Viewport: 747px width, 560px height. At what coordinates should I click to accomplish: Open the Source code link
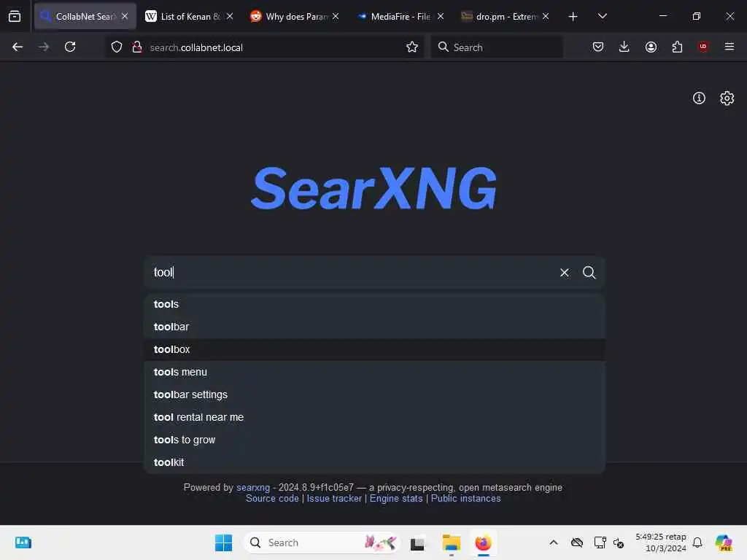coord(272,499)
